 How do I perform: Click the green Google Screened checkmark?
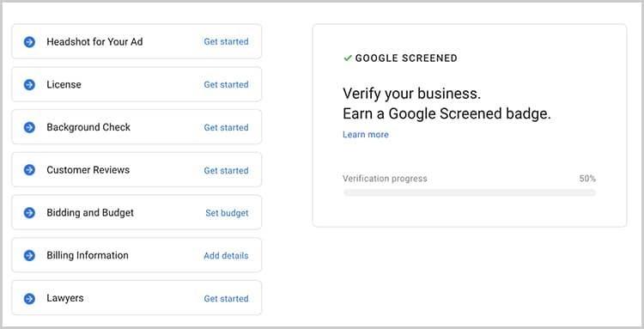coord(348,58)
